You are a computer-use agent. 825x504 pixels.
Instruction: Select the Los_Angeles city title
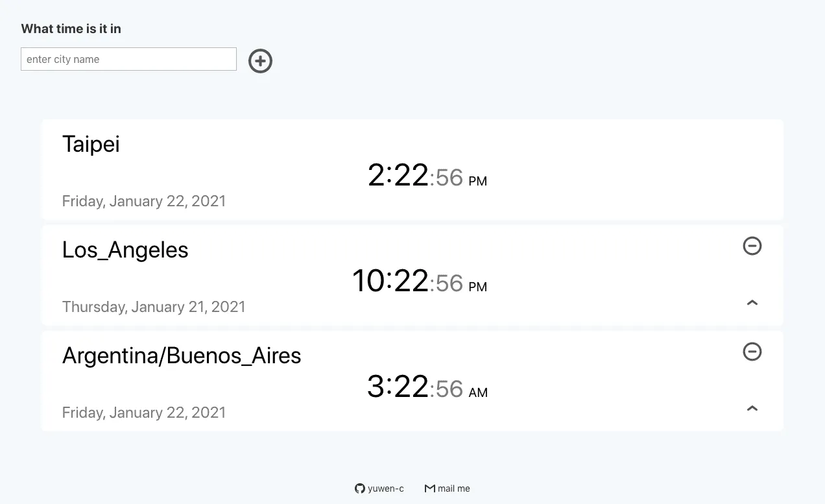click(125, 250)
